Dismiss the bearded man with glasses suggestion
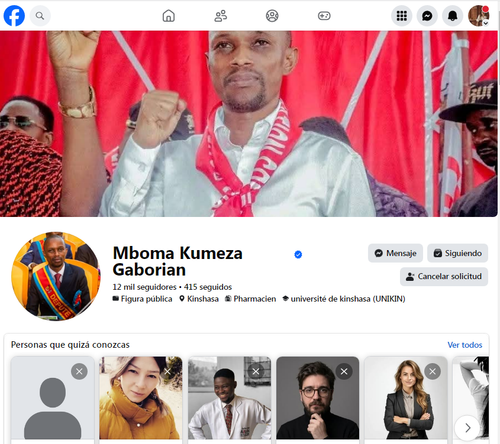 (344, 371)
